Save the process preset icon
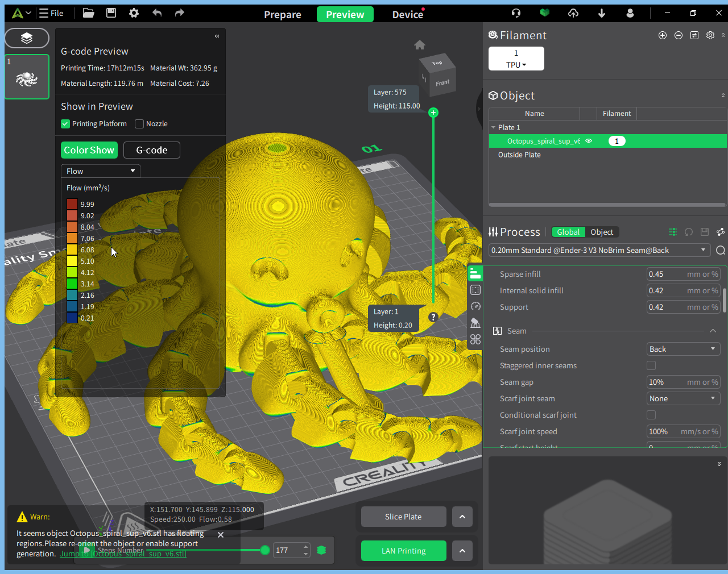Image resolution: width=728 pixels, height=574 pixels. (x=705, y=232)
